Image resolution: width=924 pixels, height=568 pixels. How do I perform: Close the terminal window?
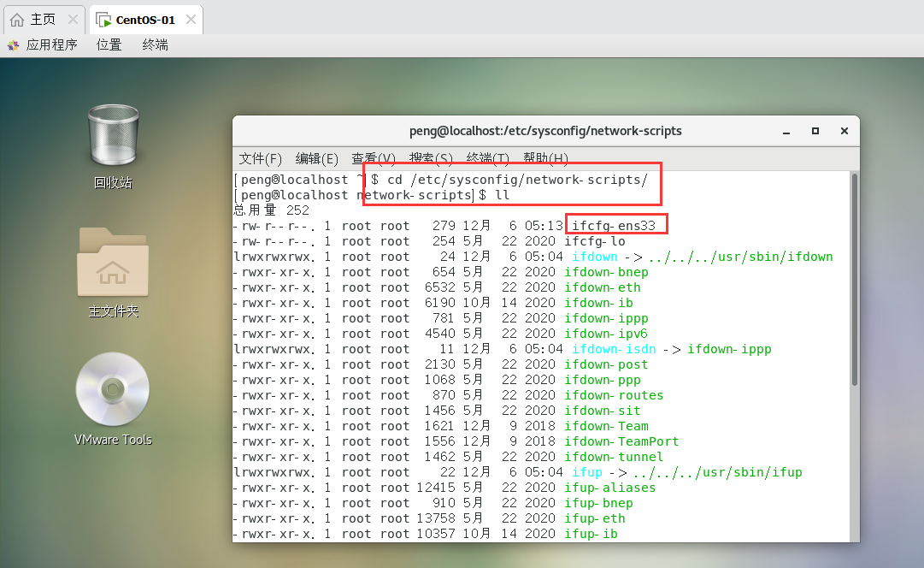(x=845, y=131)
